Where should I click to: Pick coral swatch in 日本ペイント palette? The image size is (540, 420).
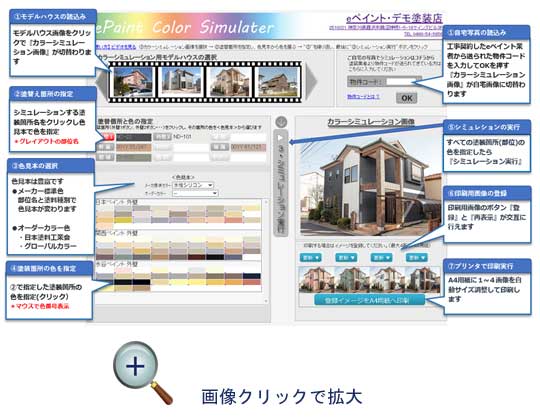click(x=233, y=220)
